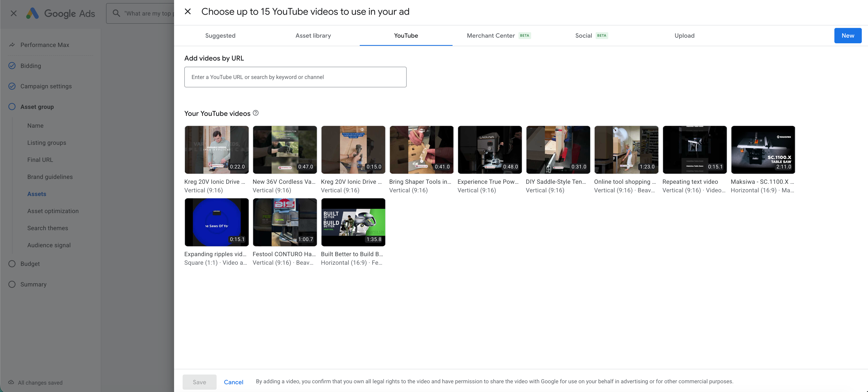The image size is (868, 392).
Task: Click the Campaign settings check icon
Action: tap(12, 86)
